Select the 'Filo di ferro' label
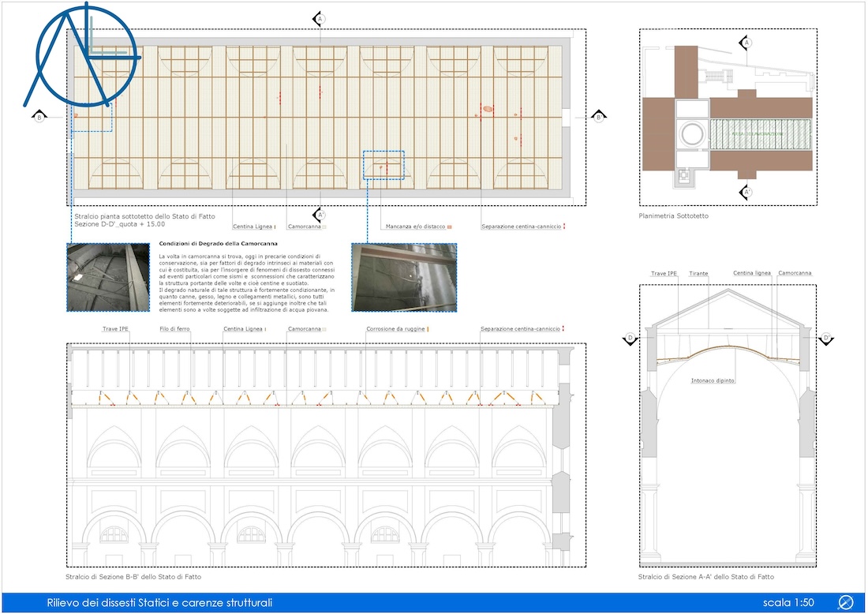 coord(174,329)
